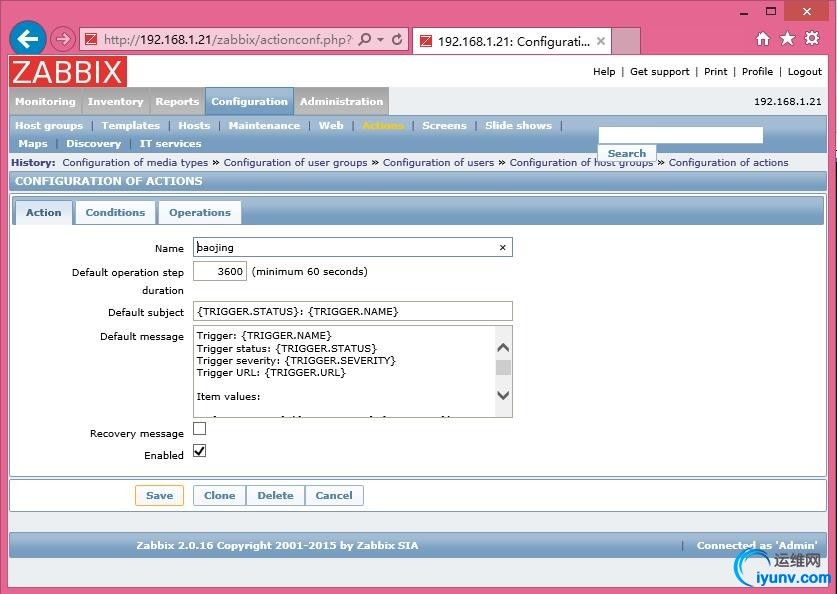Switch to the Operations tab
The image size is (837, 594).
pos(200,212)
